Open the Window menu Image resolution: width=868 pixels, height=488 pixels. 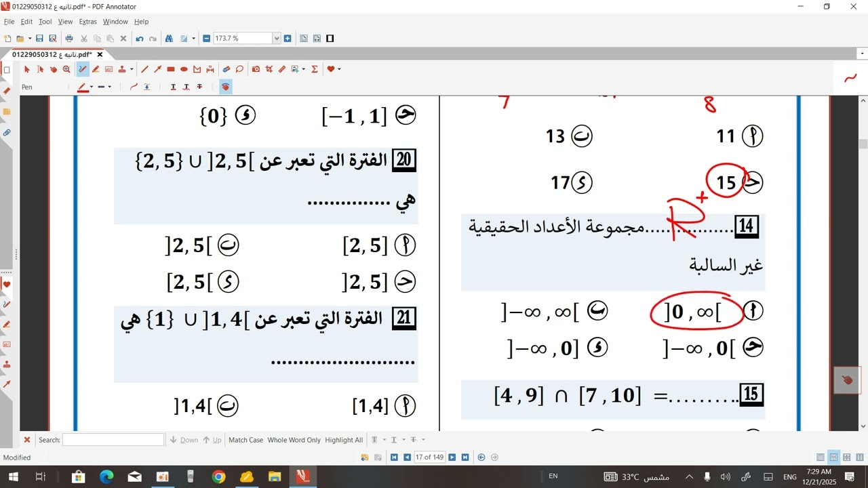coord(115,22)
